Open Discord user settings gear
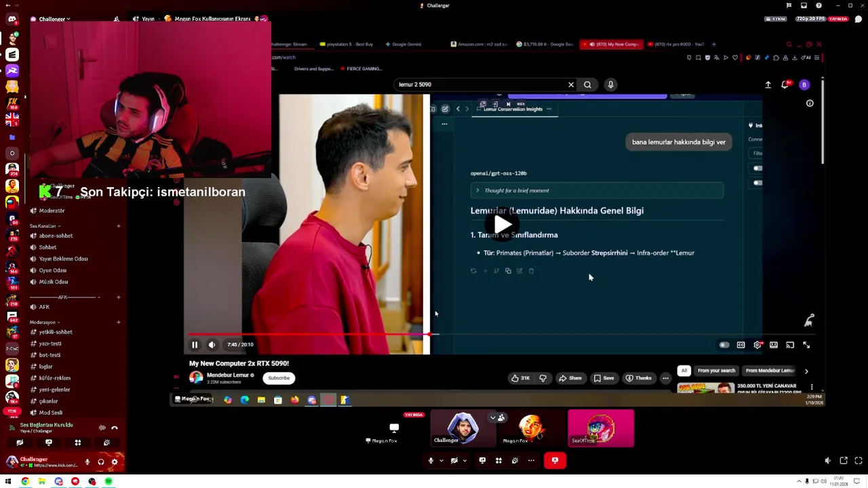This screenshot has width=868, height=488. 115,462
